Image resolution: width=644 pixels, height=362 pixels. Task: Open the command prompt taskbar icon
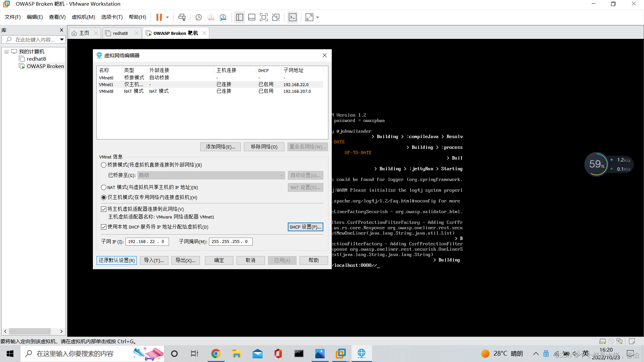coord(299,354)
